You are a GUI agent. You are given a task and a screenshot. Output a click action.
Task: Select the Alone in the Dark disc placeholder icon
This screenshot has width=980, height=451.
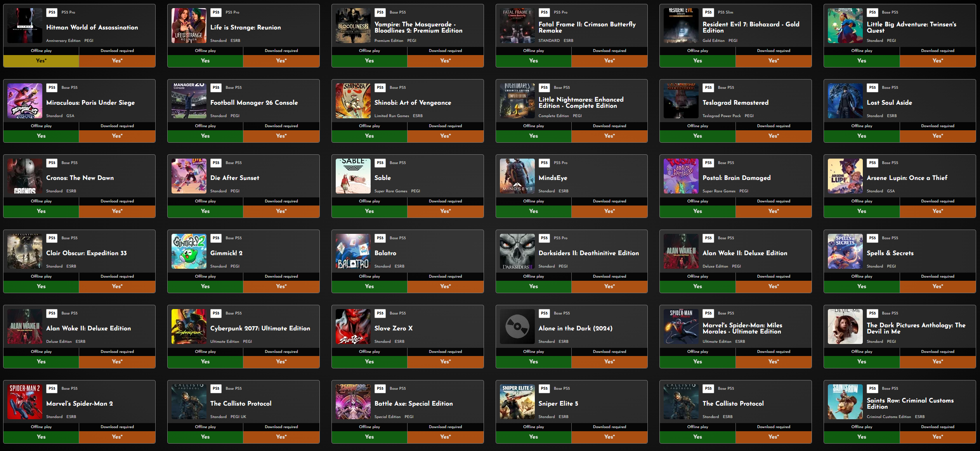(517, 327)
